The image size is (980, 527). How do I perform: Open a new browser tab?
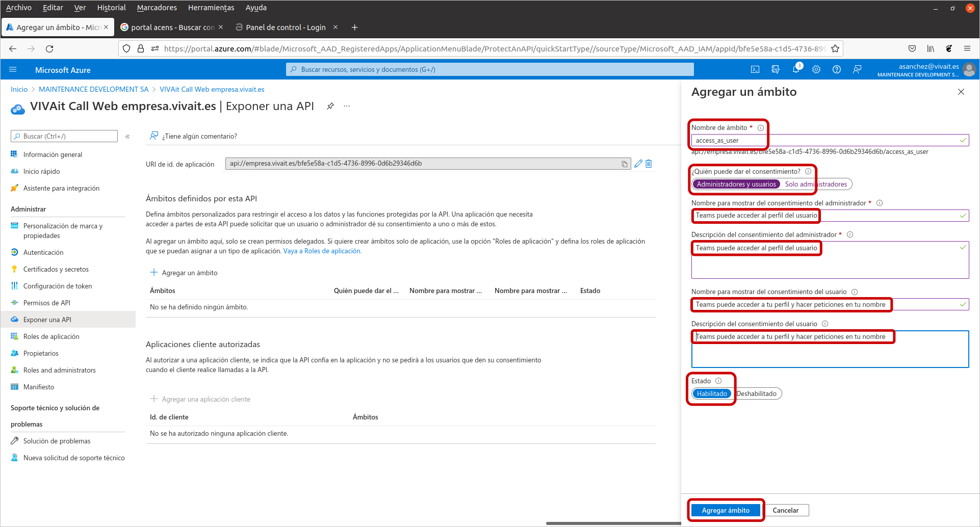355,28
